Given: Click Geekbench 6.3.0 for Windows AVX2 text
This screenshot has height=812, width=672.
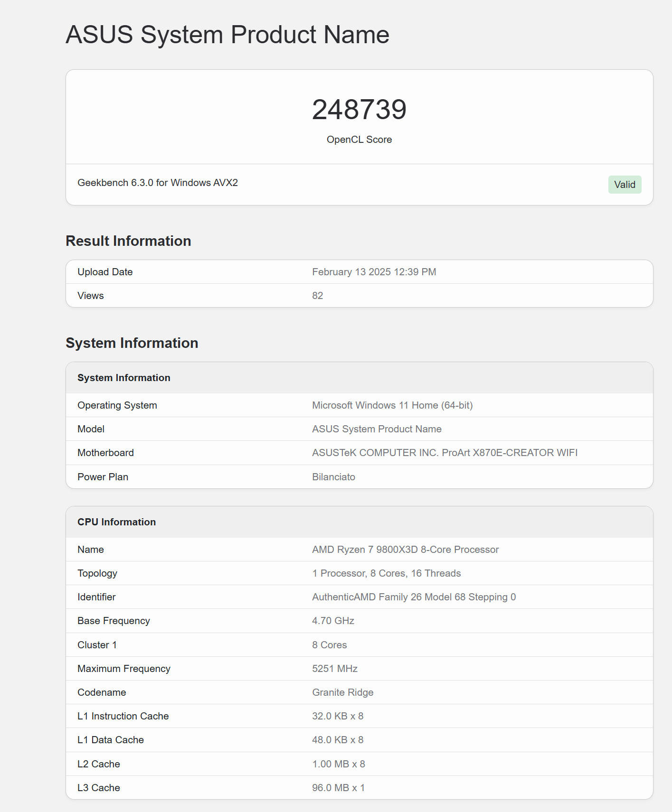Looking at the screenshot, I should click(157, 183).
